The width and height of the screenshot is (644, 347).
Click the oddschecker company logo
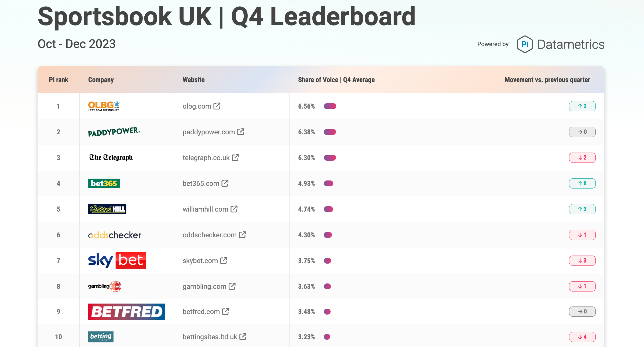coord(115,235)
